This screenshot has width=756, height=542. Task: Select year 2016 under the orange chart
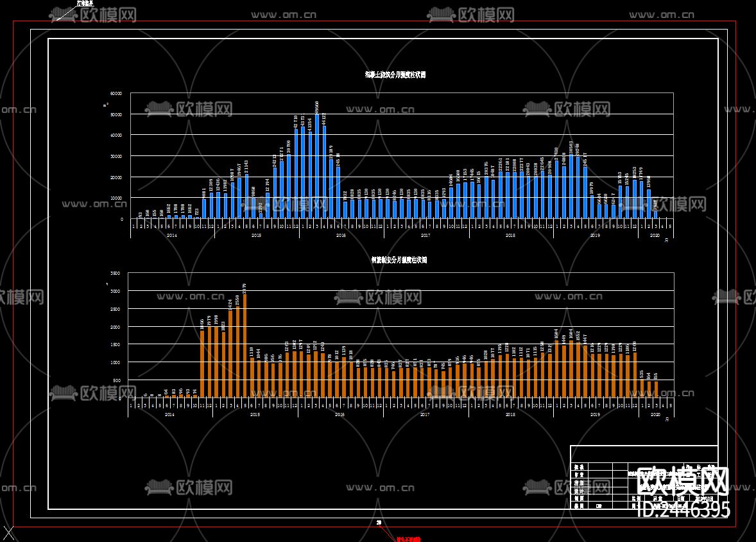(x=340, y=415)
